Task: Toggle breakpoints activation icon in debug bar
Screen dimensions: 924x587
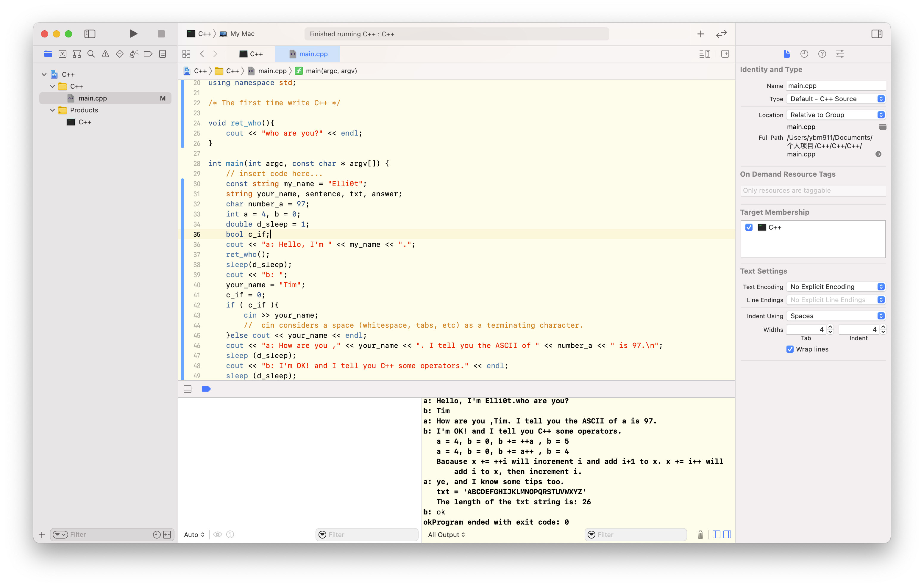Action: coord(206,389)
